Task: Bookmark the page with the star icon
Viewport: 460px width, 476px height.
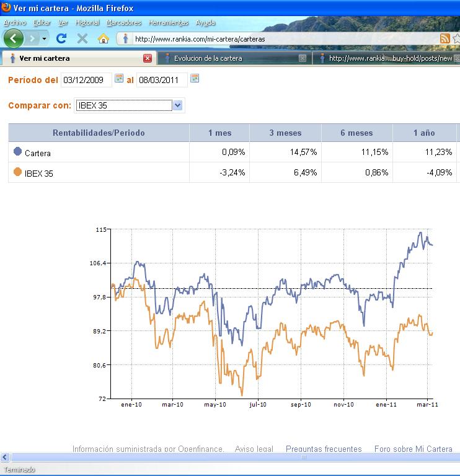Action: (456, 38)
